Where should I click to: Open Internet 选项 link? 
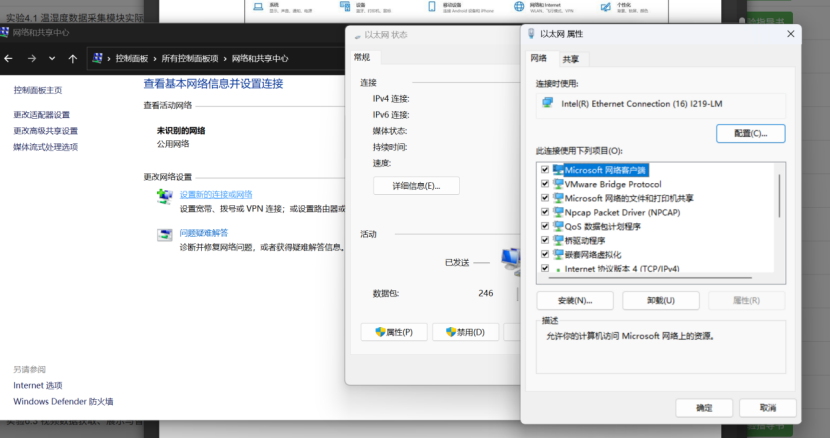[38, 386]
